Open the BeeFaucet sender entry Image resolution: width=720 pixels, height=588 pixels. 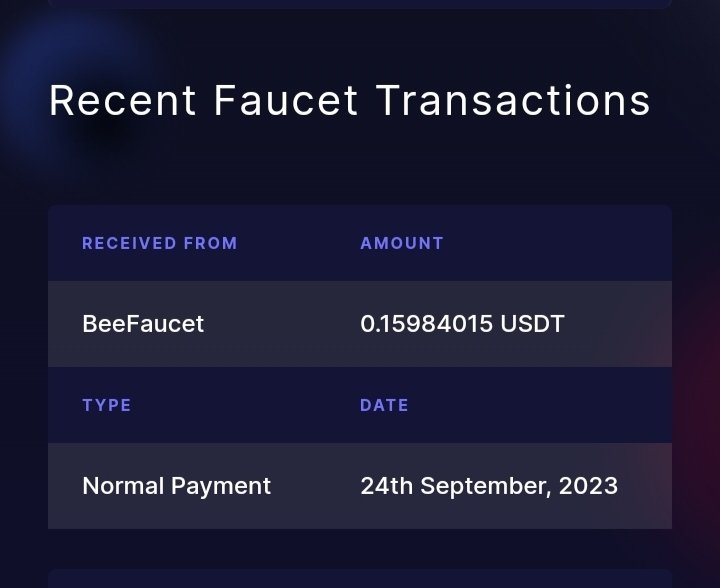coord(143,324)
